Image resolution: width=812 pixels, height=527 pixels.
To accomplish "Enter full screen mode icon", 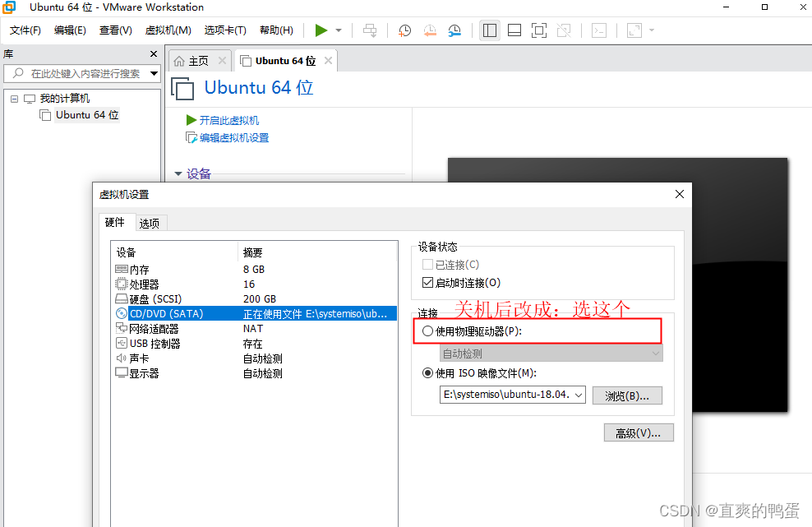I will 539,30.
